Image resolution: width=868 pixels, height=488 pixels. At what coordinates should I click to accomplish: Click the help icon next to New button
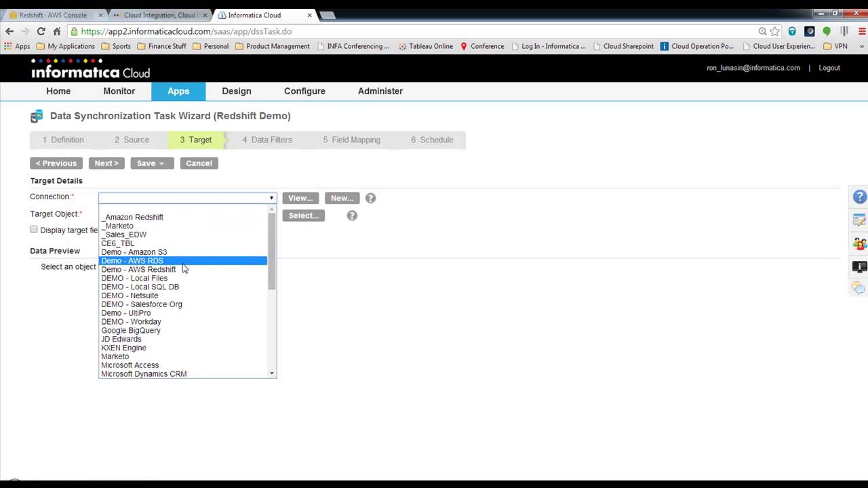[370, 198]
